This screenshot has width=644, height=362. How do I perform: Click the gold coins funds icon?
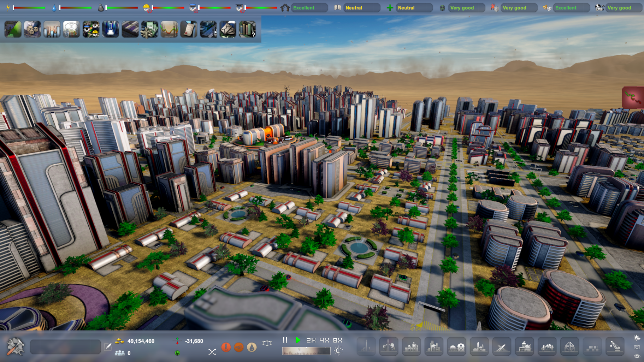119,341
